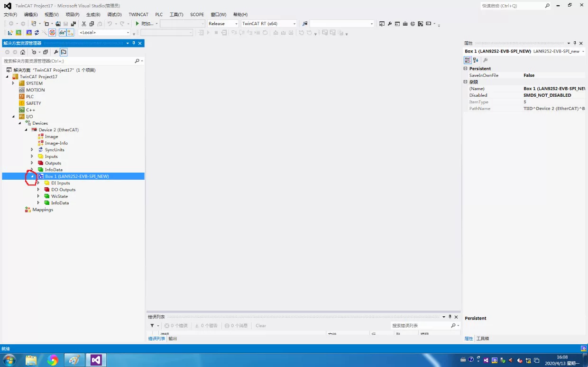Viewport: 588px width, 367px height.
Task: Click the Restart TwinCAT Run Mode icon
Action: pyautogui.click(x=18, y=33)
